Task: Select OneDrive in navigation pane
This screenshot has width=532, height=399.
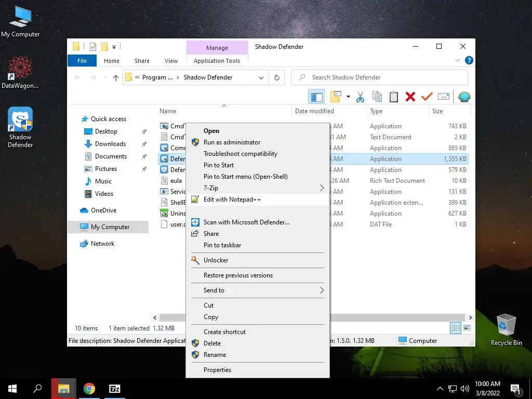Action: point(103,210)
